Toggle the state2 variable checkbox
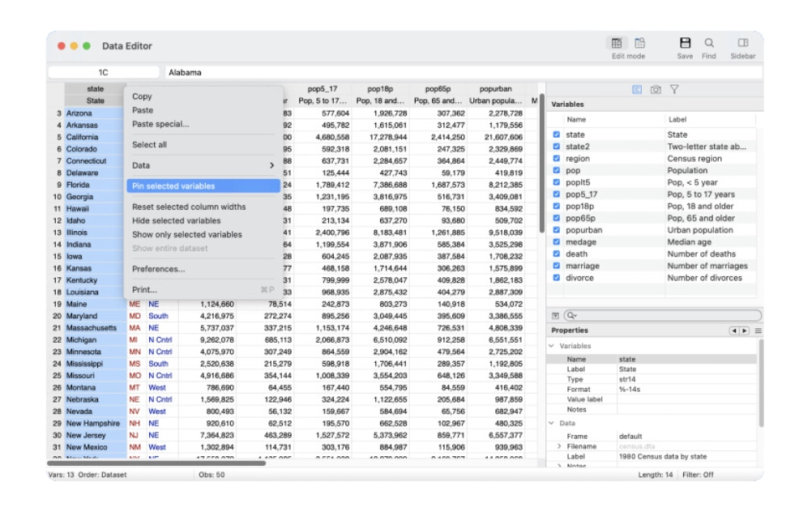 point(556,147)
